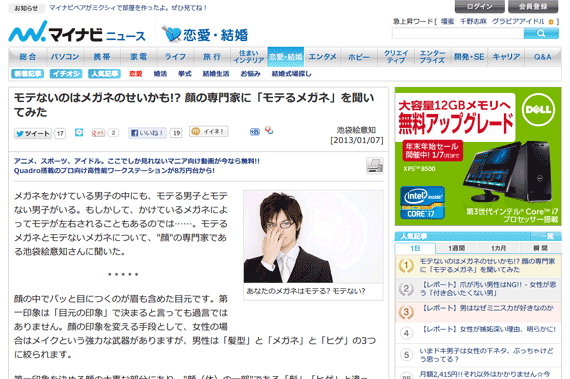
Task: Open the 恋愛 sub-category link
Action: pyautogui.click(x=136, y=74)
